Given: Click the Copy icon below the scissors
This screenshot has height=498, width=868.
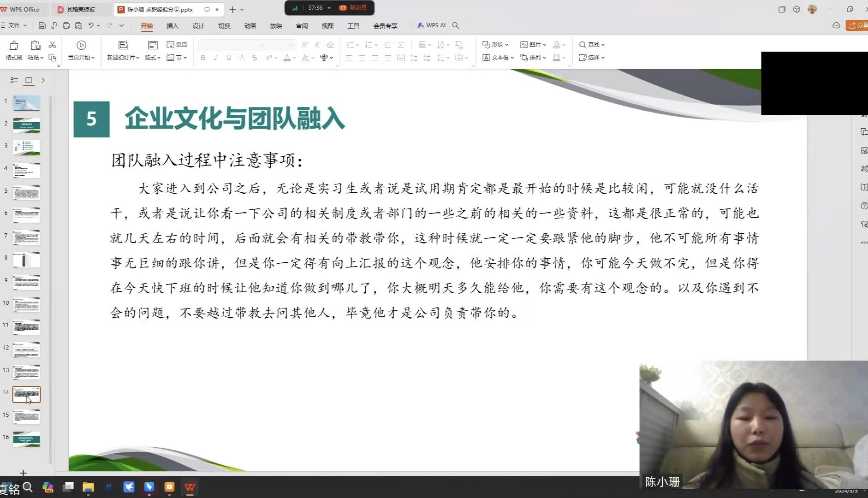Looking at the screenshot, I should [52, 58].
